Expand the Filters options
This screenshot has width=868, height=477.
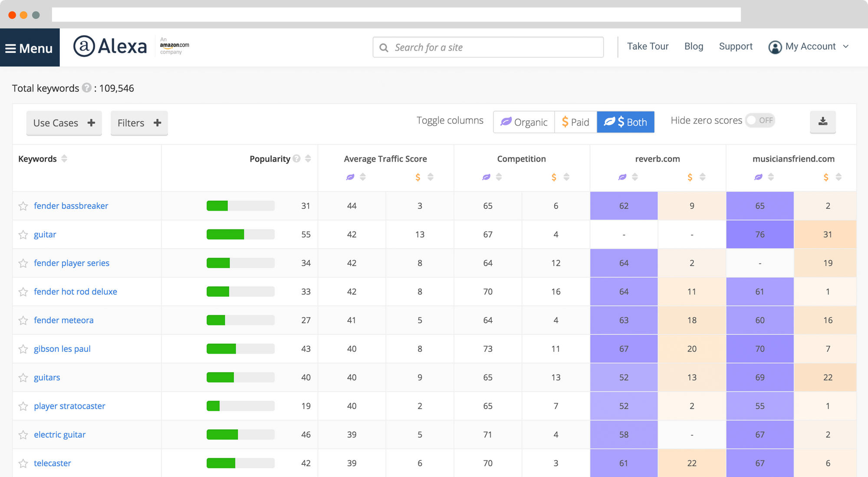coord(139,122)
